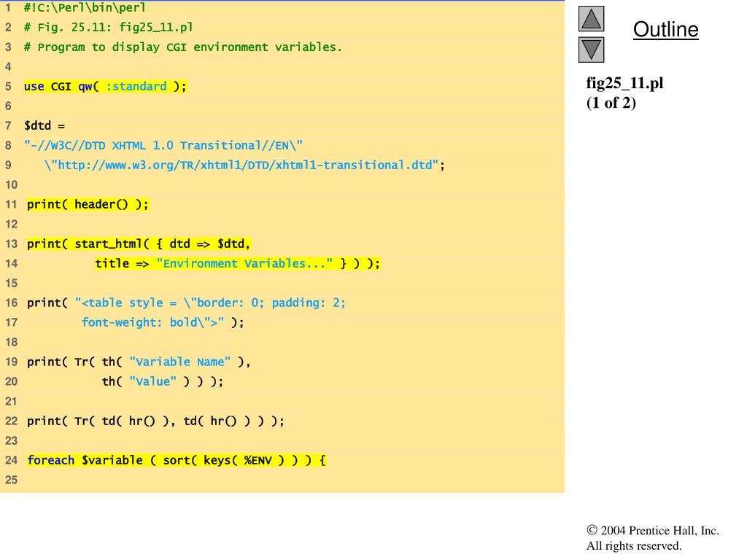The width and height of the screenshot is (747, 560).
Task: Open the Outline link
Action: point(665,29)
